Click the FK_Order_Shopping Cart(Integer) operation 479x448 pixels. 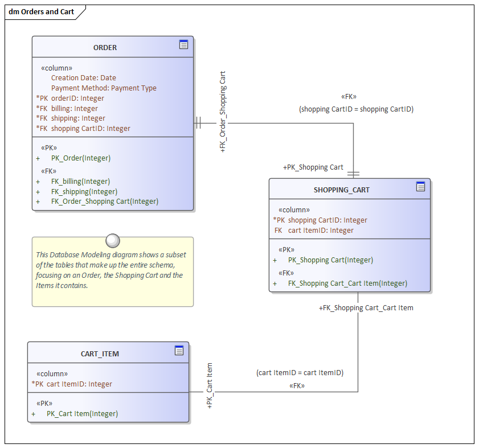click(x=105, y=201)
